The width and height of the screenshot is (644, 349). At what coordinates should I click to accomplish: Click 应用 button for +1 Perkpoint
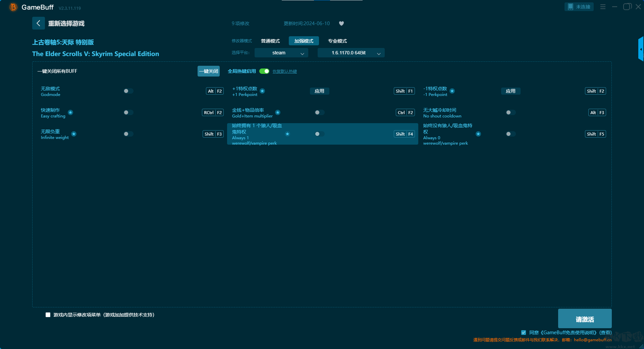(x=319, y=91)
